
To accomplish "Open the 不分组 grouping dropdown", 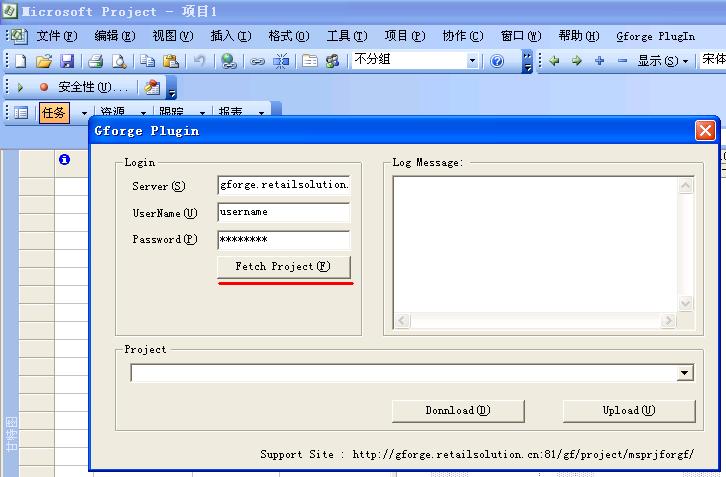I will [x=472, y=60].
